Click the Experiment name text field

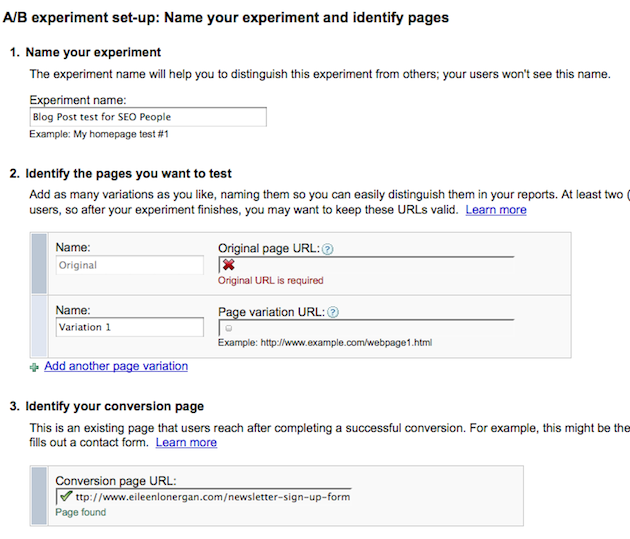[x=148, y=117]
